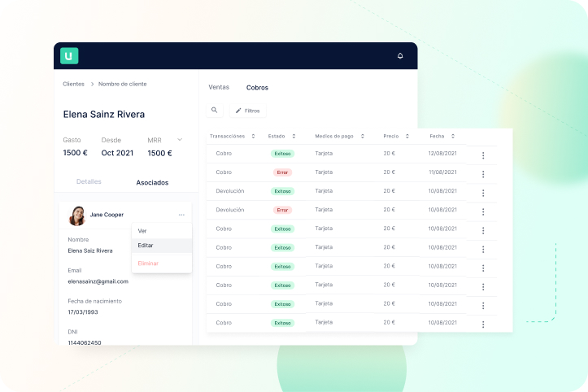The width and height of the screenshot is (588, 392).
Task: Click Nombre value Elena Saiz Rivera
Action: pyautogui.click(x=90, y=250)
